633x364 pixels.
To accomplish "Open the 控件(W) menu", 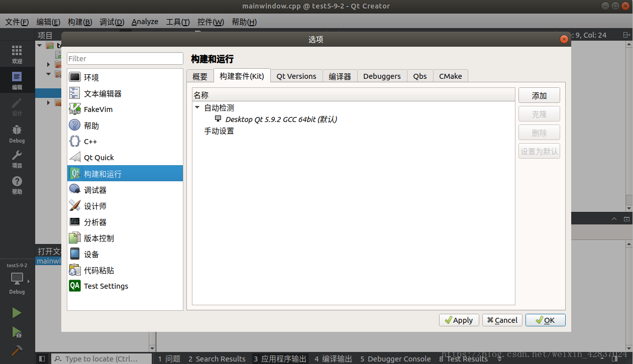I will pyautogui.click(x=211, y=22).
